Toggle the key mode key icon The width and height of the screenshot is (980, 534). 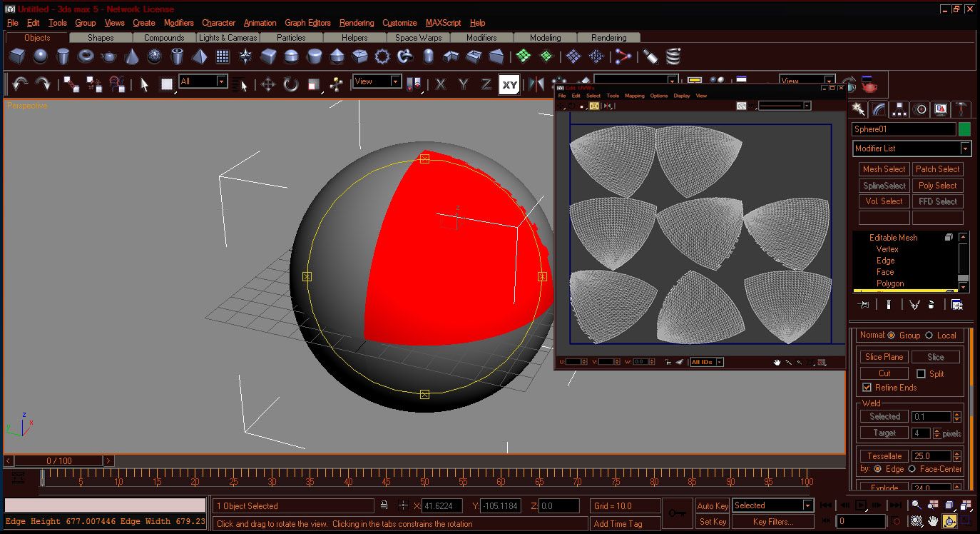677,514
